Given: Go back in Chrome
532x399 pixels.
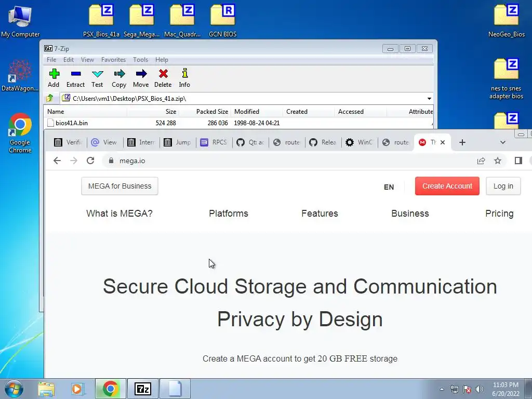Looking at the screenshot, I should pyautogui.click(x=57, y=161).
